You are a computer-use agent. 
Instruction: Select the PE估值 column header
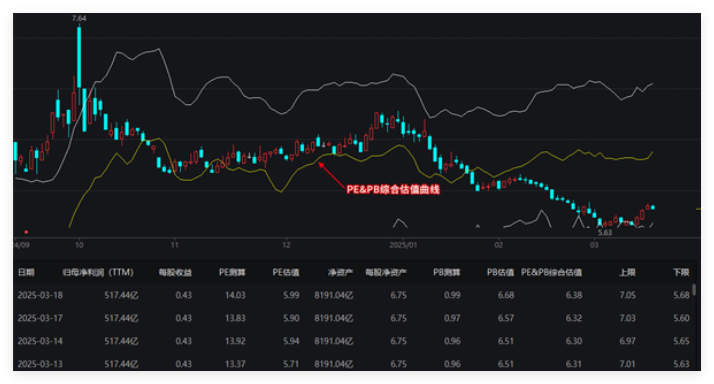click(286, 272)
